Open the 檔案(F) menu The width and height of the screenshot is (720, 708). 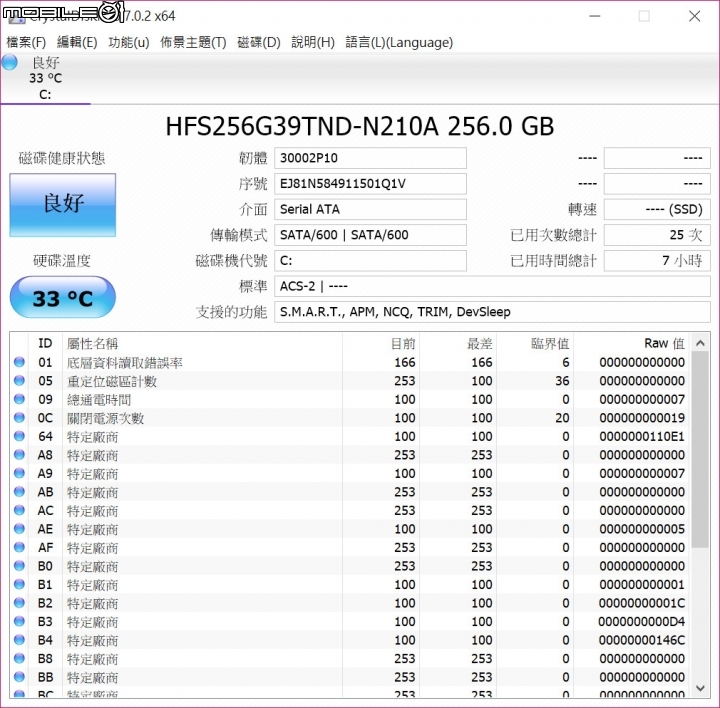[x=26, y=42]
